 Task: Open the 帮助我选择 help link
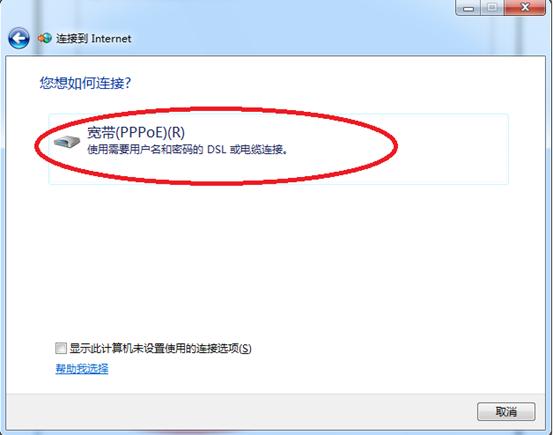tap(82, 369)
